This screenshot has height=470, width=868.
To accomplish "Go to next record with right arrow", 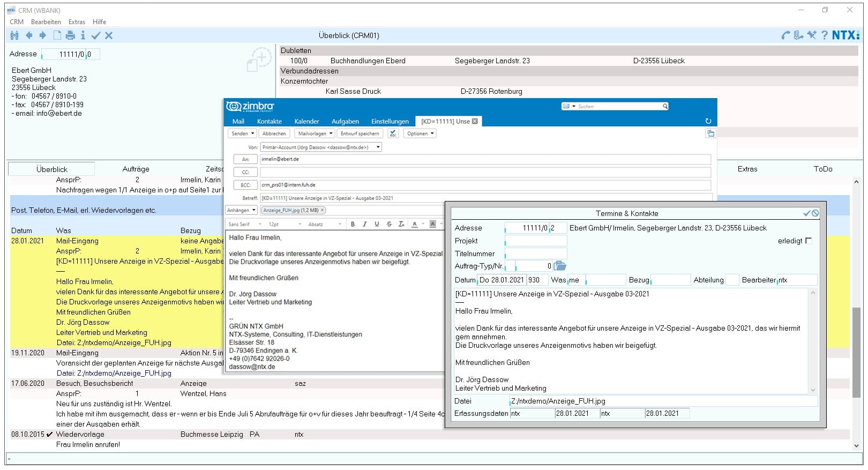I will 43,35.
